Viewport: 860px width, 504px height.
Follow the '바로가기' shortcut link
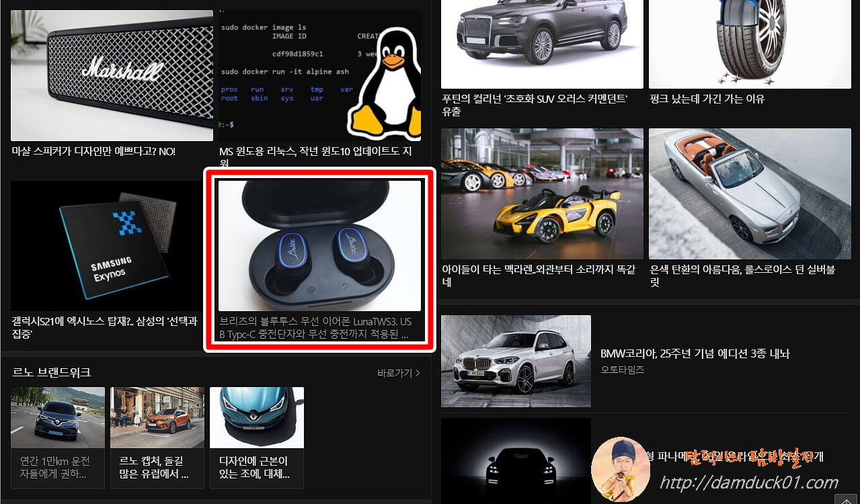(x=399, y=373)
